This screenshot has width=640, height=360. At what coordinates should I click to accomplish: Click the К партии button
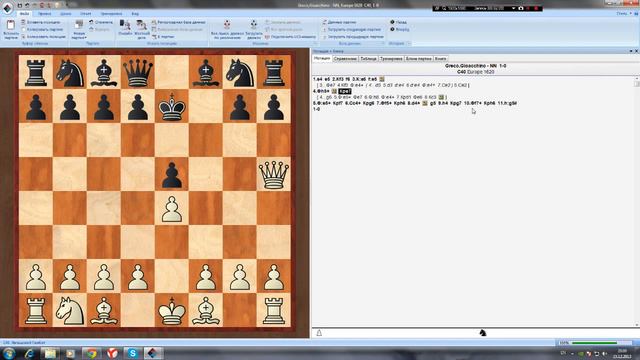(163, 37)
